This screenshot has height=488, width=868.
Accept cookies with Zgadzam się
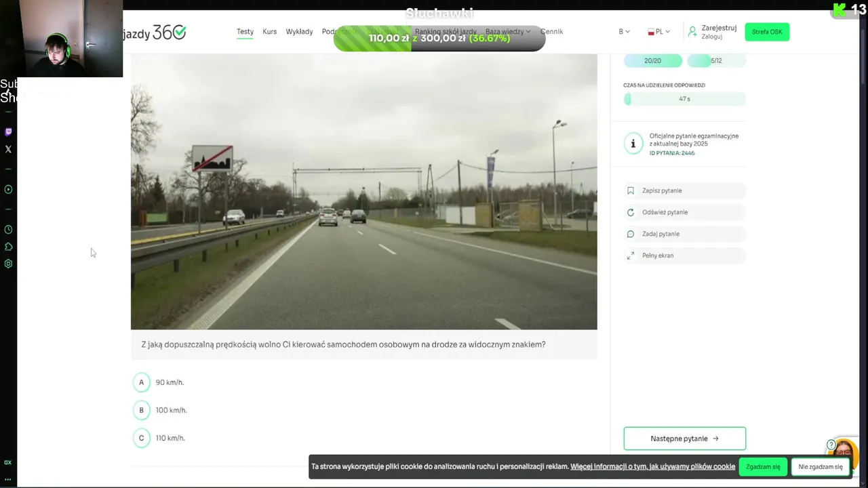coord(763,466)
